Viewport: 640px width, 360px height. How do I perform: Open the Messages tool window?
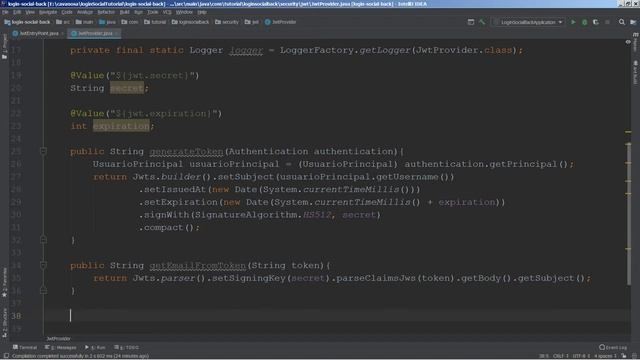60,347
